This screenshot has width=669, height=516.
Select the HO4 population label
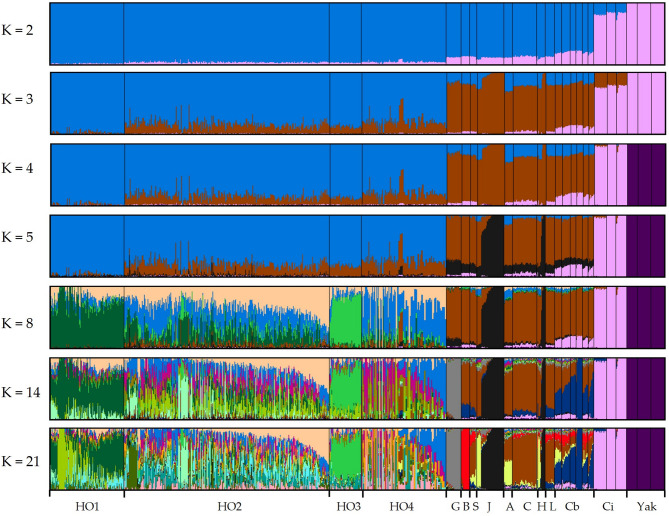(401, 506)
